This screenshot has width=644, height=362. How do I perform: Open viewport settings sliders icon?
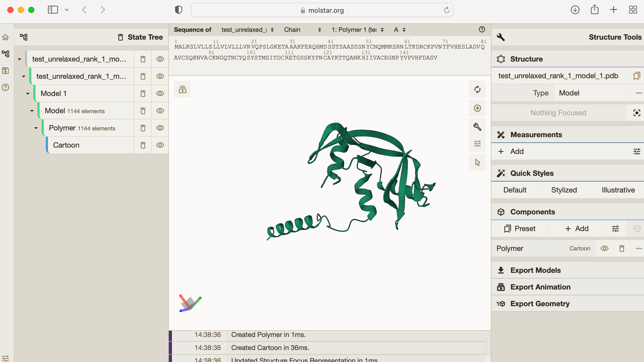click(477, 144)
